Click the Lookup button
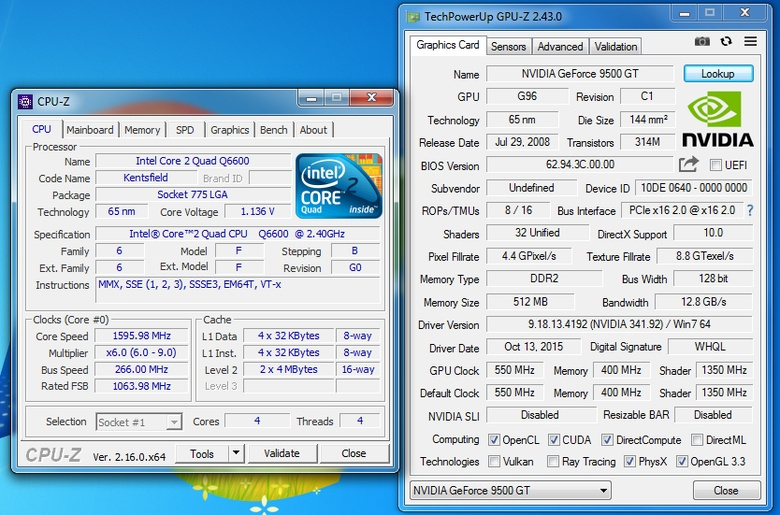 [717, 74]
